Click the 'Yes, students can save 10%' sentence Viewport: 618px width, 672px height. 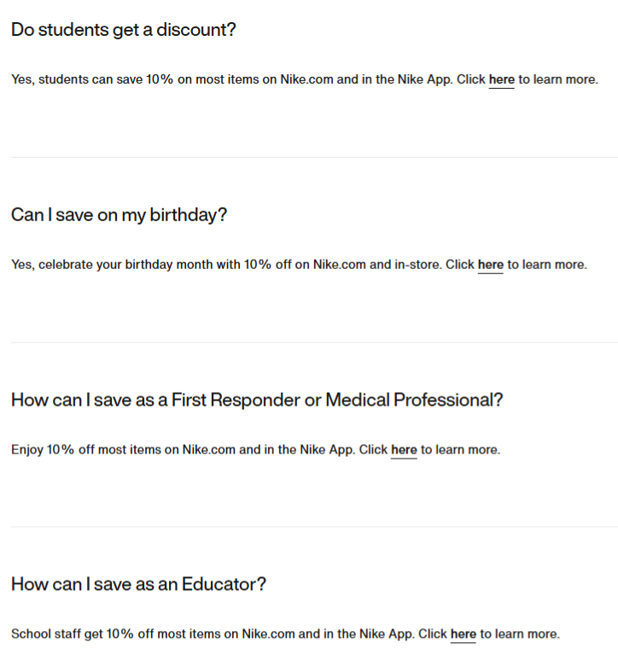click(x=92, y=79)
